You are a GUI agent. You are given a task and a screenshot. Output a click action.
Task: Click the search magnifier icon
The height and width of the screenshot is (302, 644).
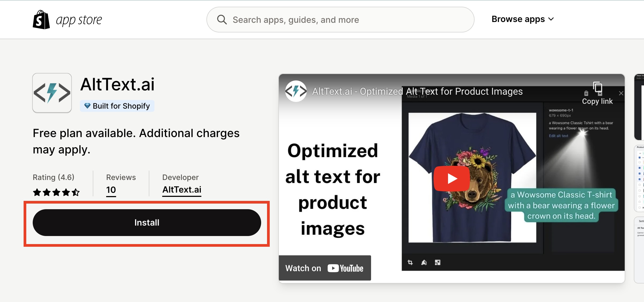[x=222, y=20]
